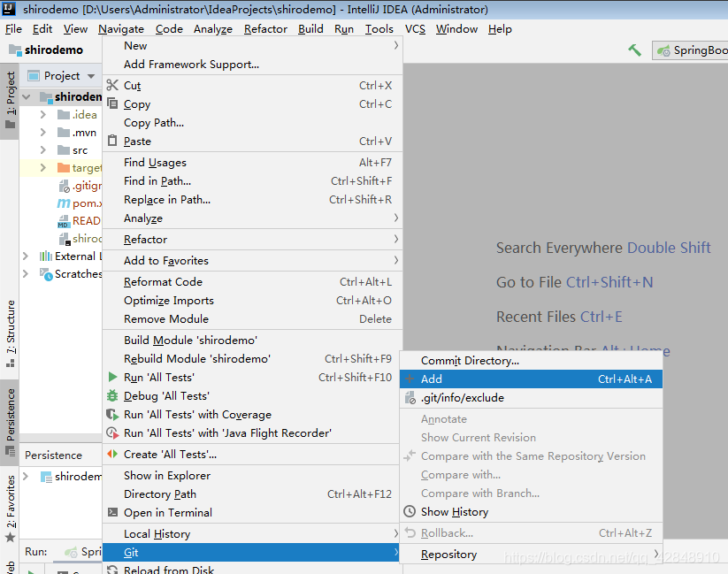Screen dimensions: 728x574
Task: Click the Show History clock icon
Action: pyautogui.click(x=410, y=511)
